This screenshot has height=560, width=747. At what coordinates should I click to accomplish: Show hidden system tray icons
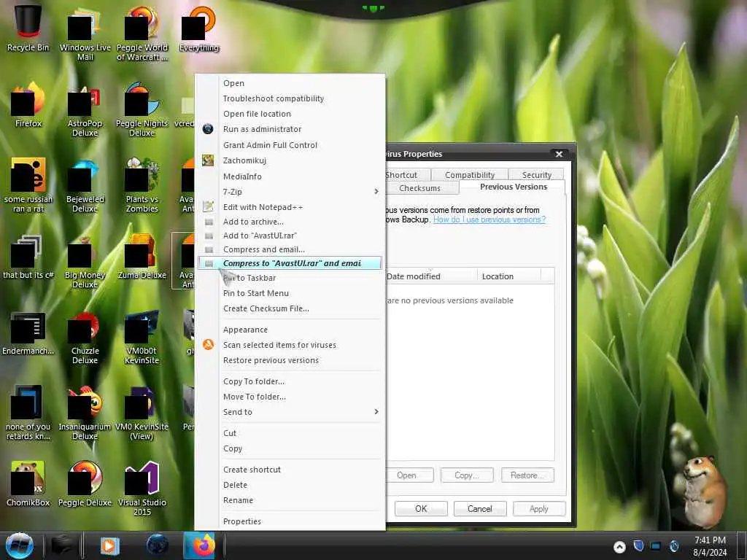pos(619,547)
